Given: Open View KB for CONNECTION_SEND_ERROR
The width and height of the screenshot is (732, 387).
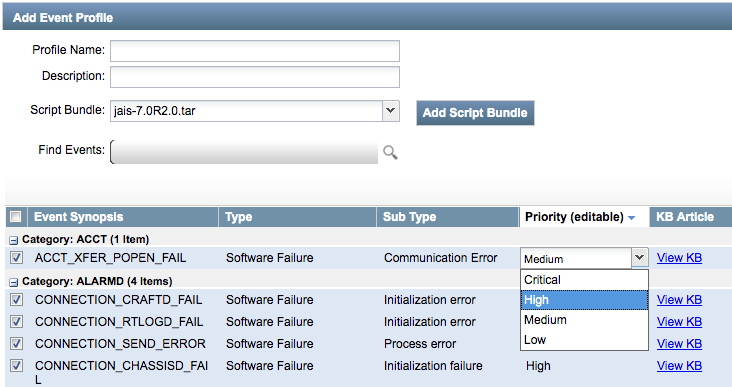Looking at the screenshot, I should (679, 344).
